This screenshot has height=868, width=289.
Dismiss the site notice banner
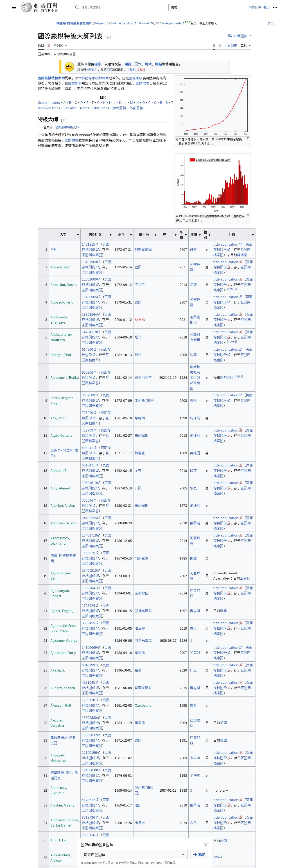point(271,23)
